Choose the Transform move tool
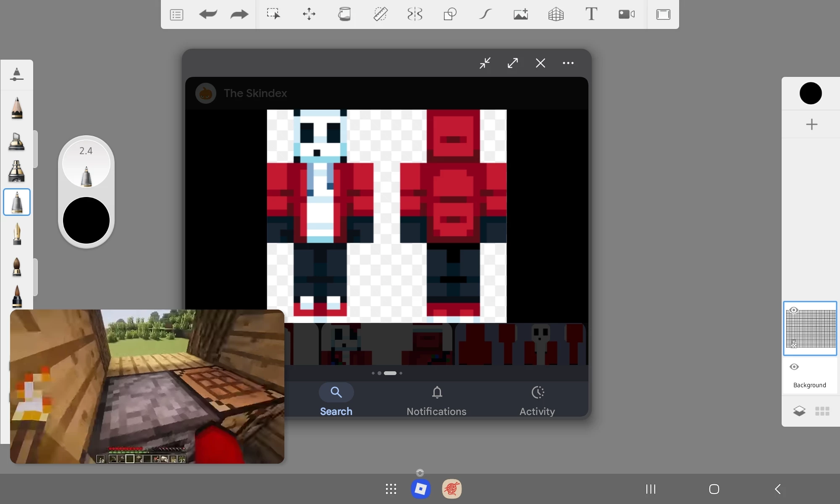Screen dimensions: 840x504 (309, 14)
